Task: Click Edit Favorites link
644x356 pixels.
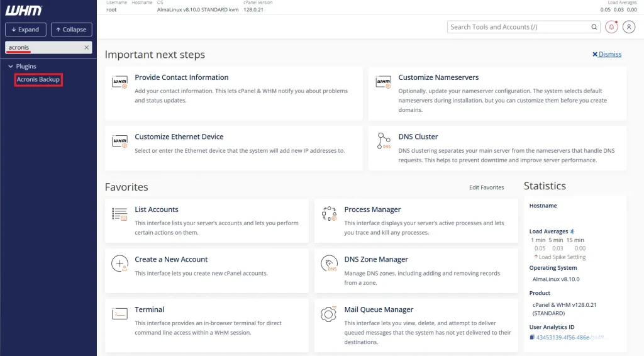Action: (x=486, y=187)
